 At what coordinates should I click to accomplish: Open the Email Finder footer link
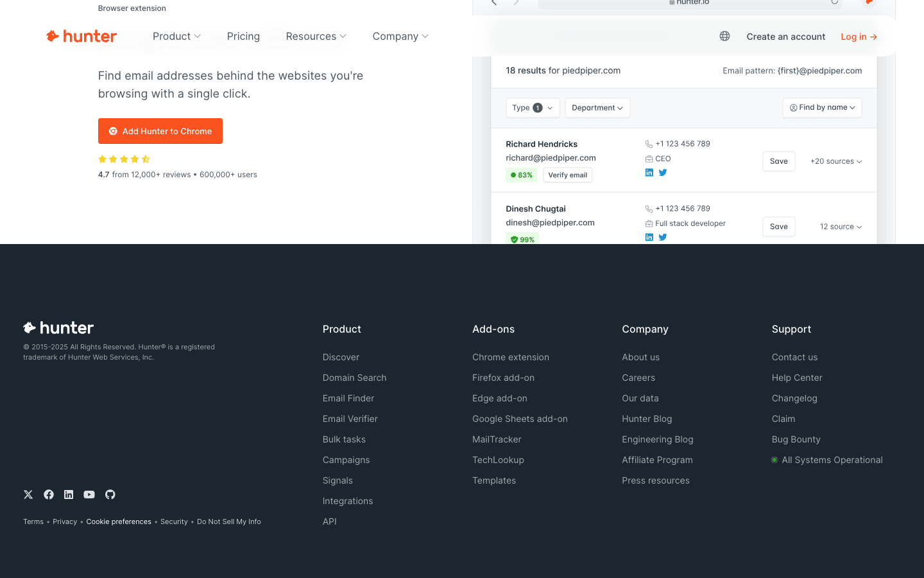[x=348, y=398]
